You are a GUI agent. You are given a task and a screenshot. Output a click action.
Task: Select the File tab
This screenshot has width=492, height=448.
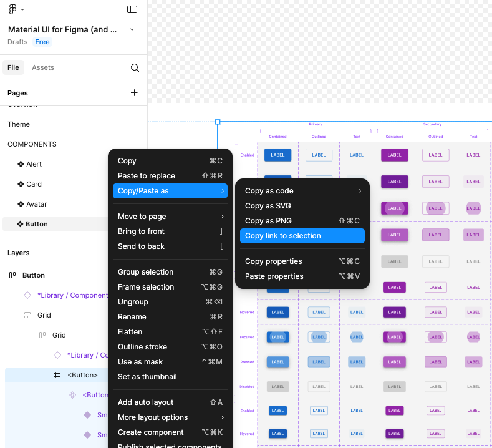pyautogui.click(x=13, y=67)
